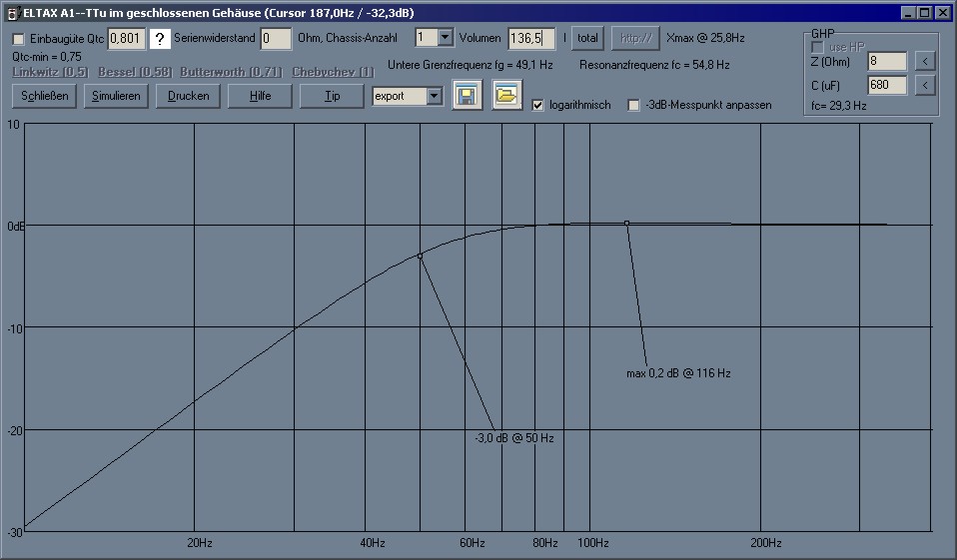Click the Z (Ohm) field value 8

click(x=887, y=61)
